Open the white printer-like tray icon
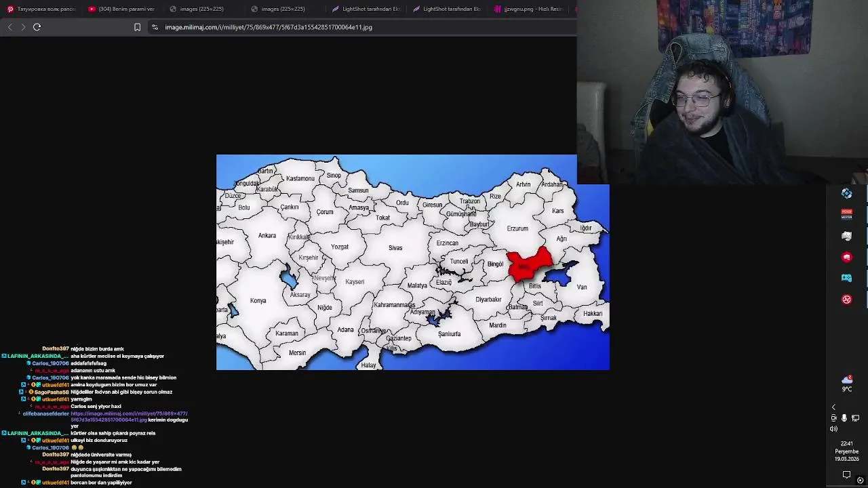 pyautogui.click(x=846, y=236)
